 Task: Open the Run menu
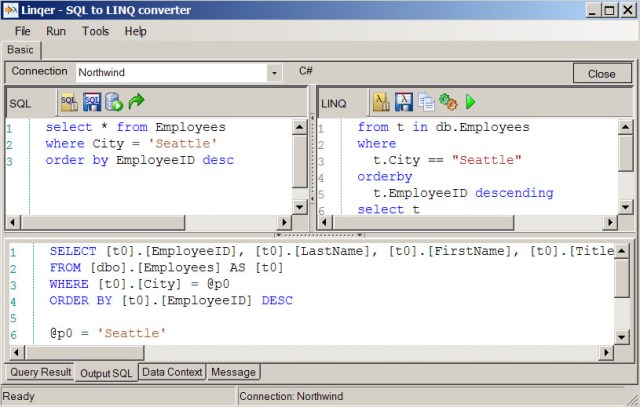(x=56, y=31)
